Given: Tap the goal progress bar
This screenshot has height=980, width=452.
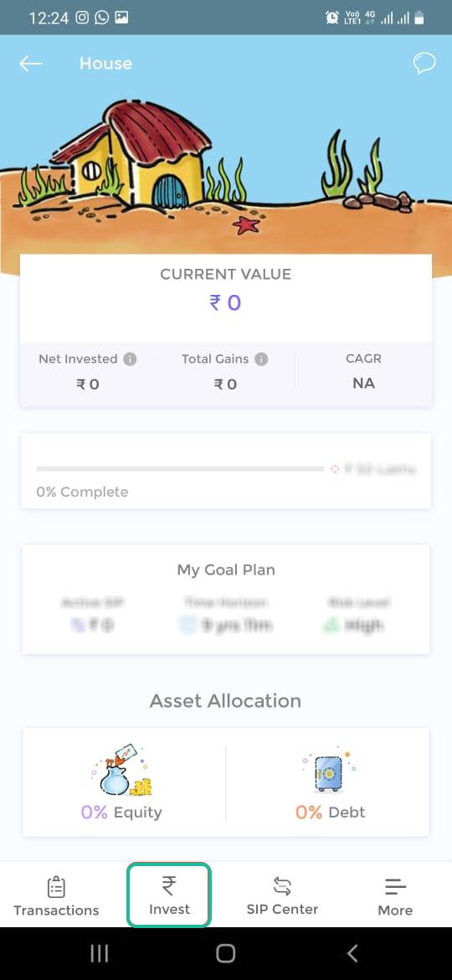Looking at the screenshot, I should click(x=180, y=469).
